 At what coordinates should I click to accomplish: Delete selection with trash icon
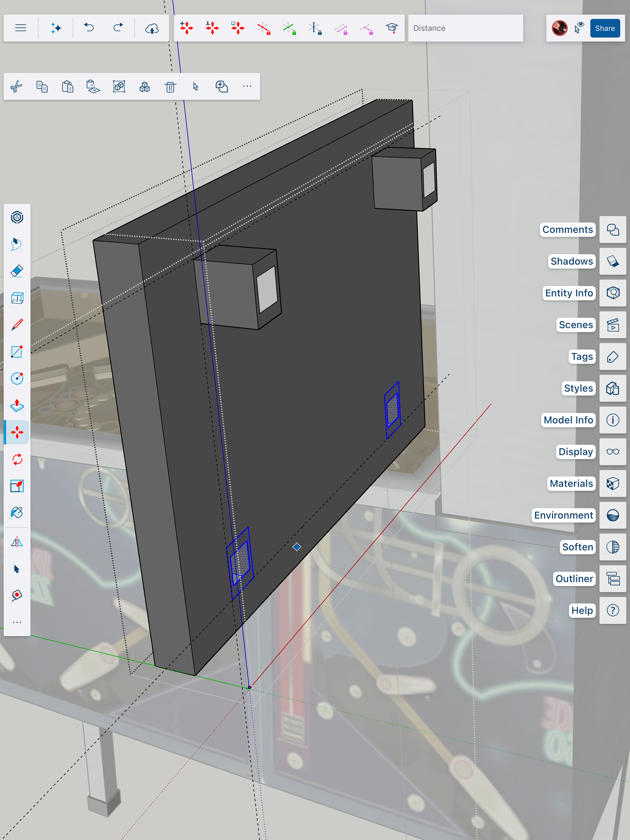tap(170, 87)
